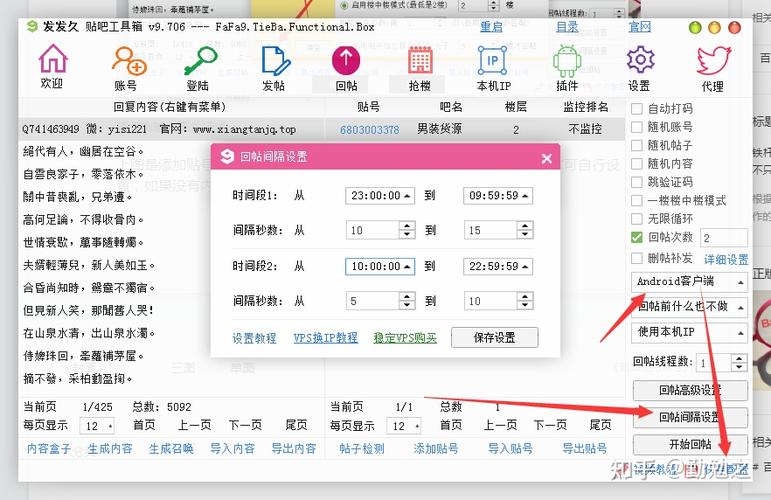Viewport: 771px width, 500px height.
Task: Click the red window button
Action: click(734, 28)
